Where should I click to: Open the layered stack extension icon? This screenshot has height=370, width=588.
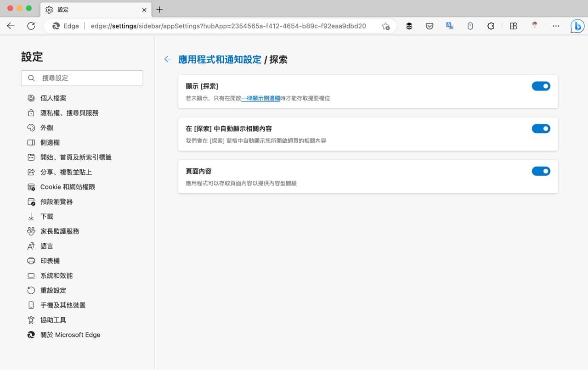pyautogui.click(x=409, y=26)
